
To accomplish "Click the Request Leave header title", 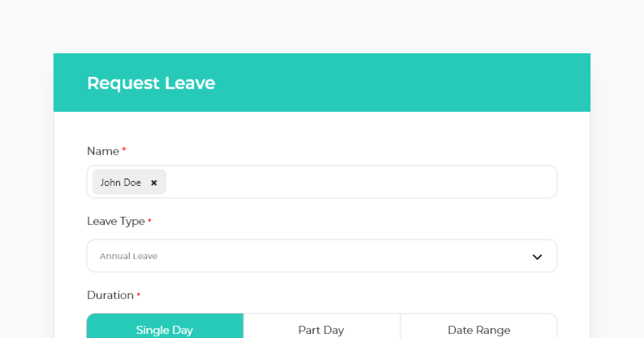I will tap(151, 83).
